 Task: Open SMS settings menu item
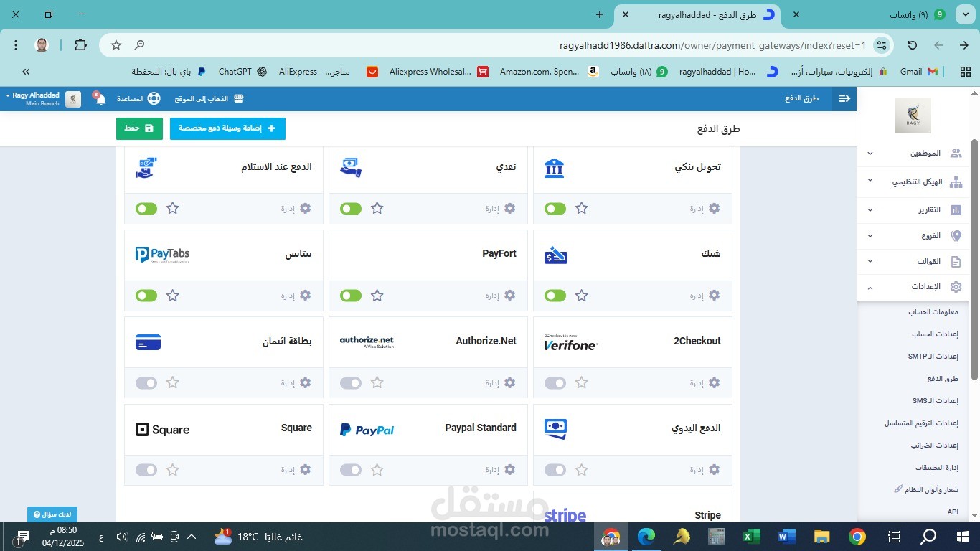pos(936,401)
